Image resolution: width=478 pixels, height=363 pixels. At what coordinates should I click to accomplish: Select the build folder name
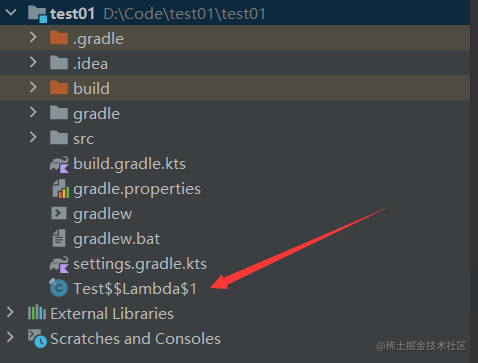(x=91, y=89)
